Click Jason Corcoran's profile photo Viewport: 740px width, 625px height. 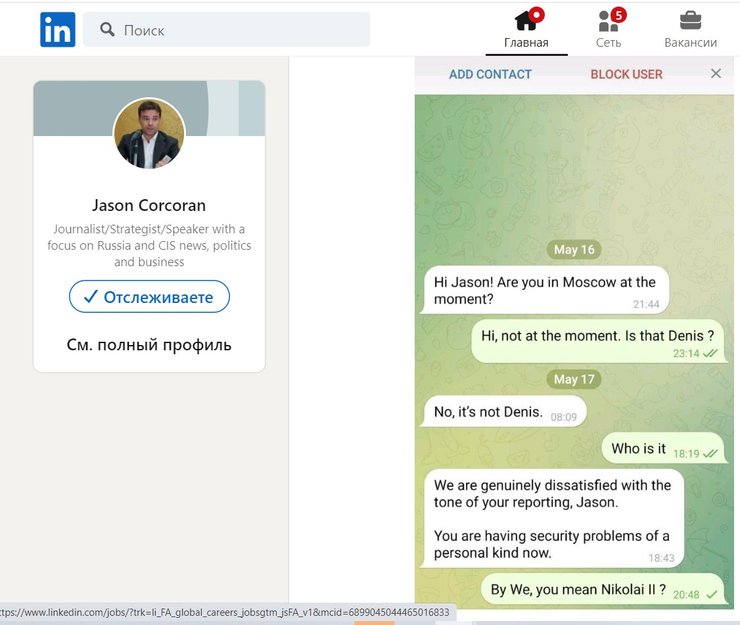149,133
